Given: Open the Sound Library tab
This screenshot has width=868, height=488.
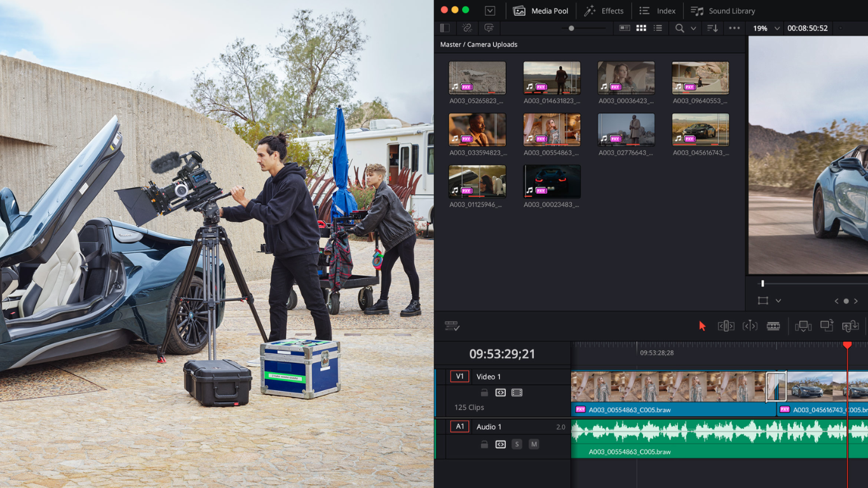Looking at the screenshot, I should pyautogui.click(x=723, y=11).
